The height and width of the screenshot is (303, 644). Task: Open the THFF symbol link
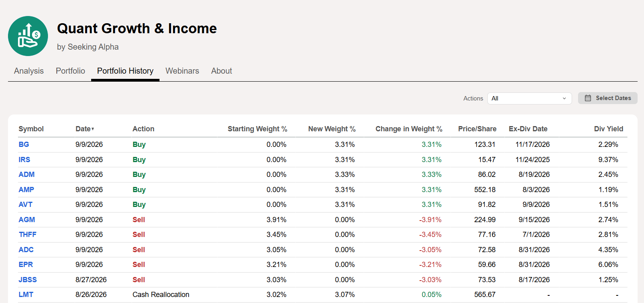point(27,235)
